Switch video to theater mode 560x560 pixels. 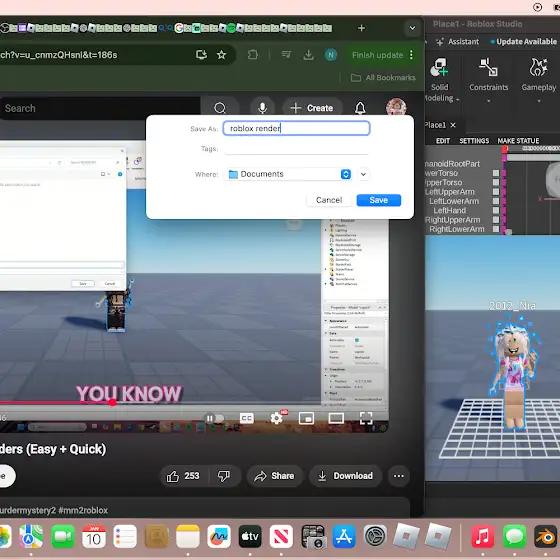coord(336,418)
